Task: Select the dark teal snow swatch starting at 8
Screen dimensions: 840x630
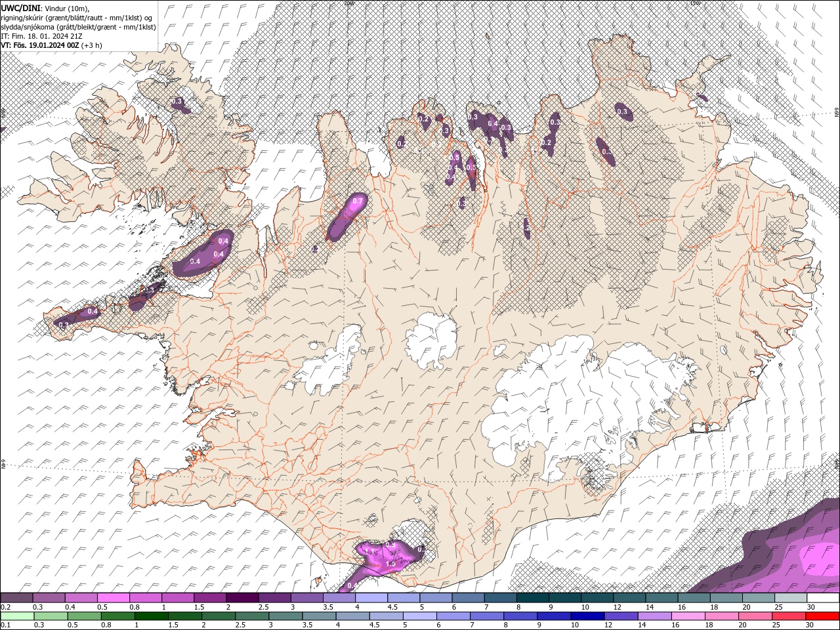Action: point(533,598)
